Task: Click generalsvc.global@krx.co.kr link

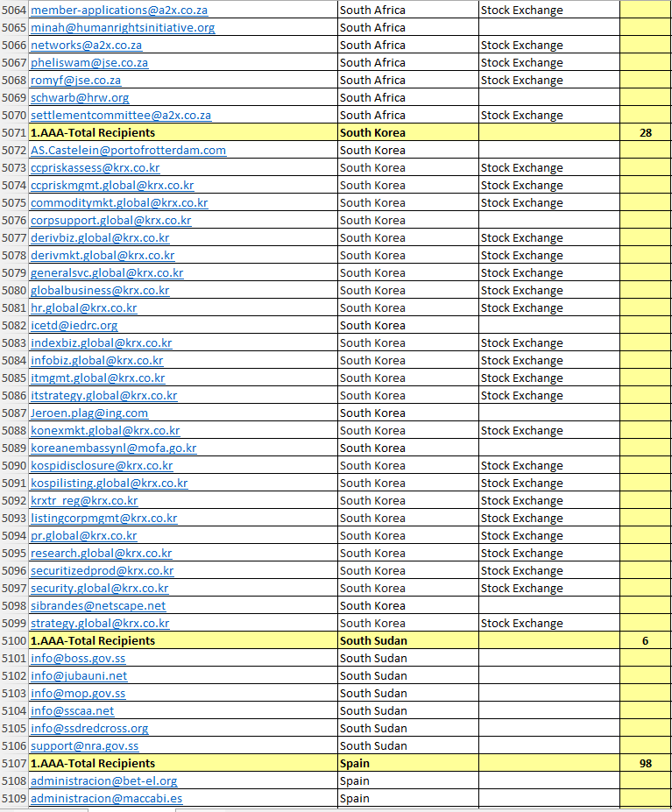Action: [x=107, y=273]
